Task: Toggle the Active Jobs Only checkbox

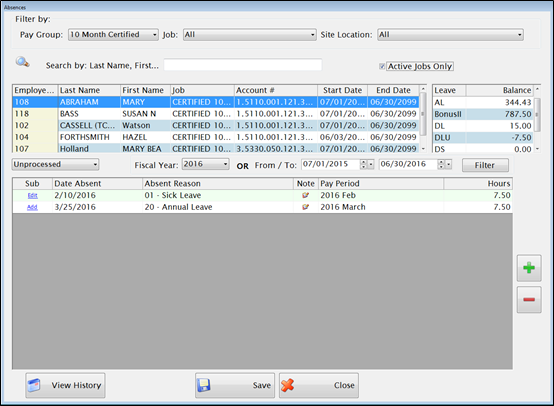Action: click(382, 66)
